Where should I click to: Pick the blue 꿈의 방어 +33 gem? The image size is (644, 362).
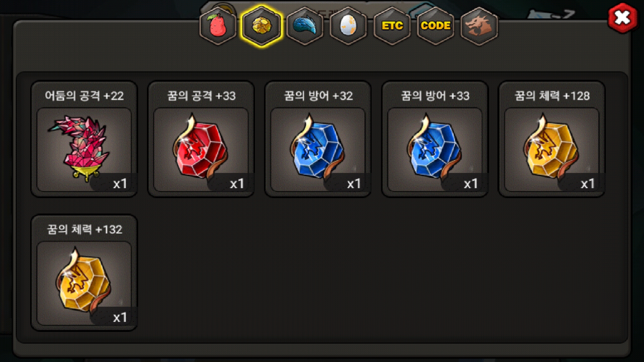tap(435, 149)
